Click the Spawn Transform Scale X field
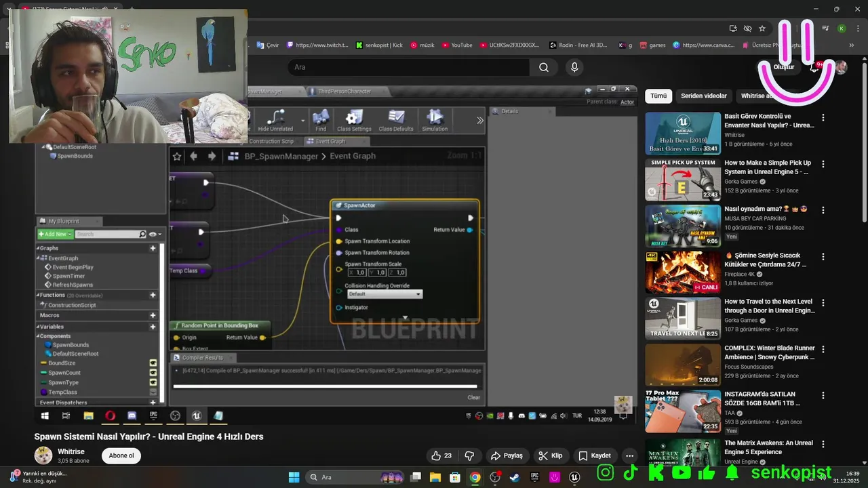Viewport: 868px width, 488px height. click(357, 272)
